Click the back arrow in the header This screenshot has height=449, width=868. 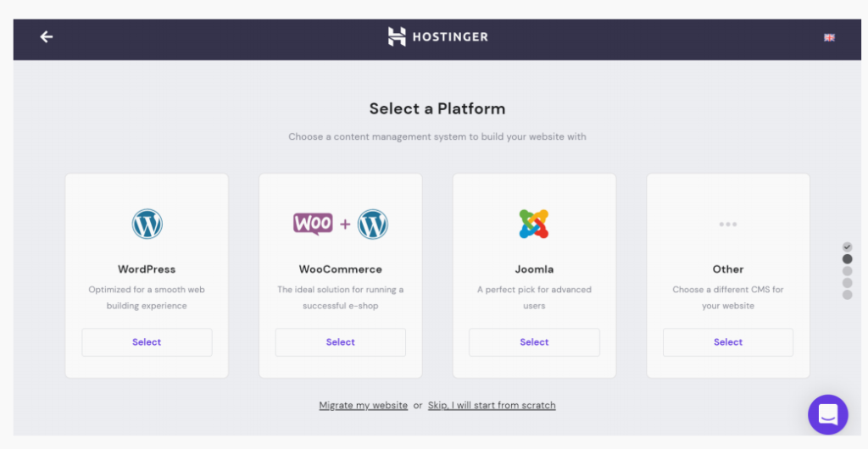47,36
